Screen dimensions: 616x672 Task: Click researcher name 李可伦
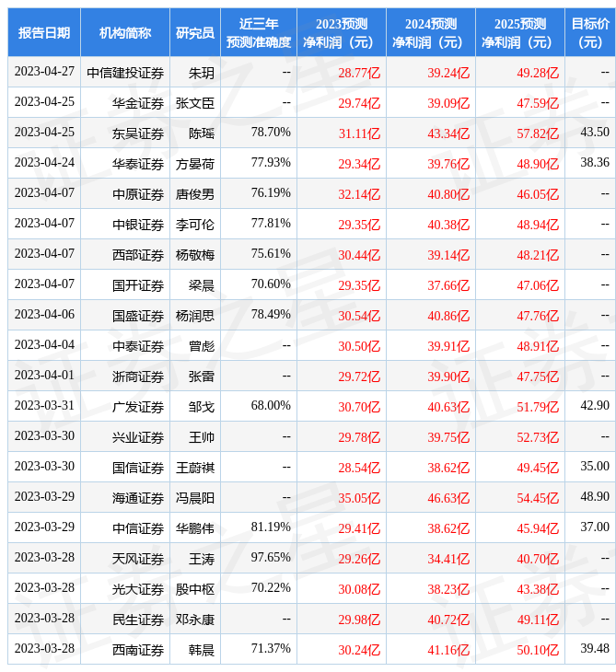tap(195, 225)
